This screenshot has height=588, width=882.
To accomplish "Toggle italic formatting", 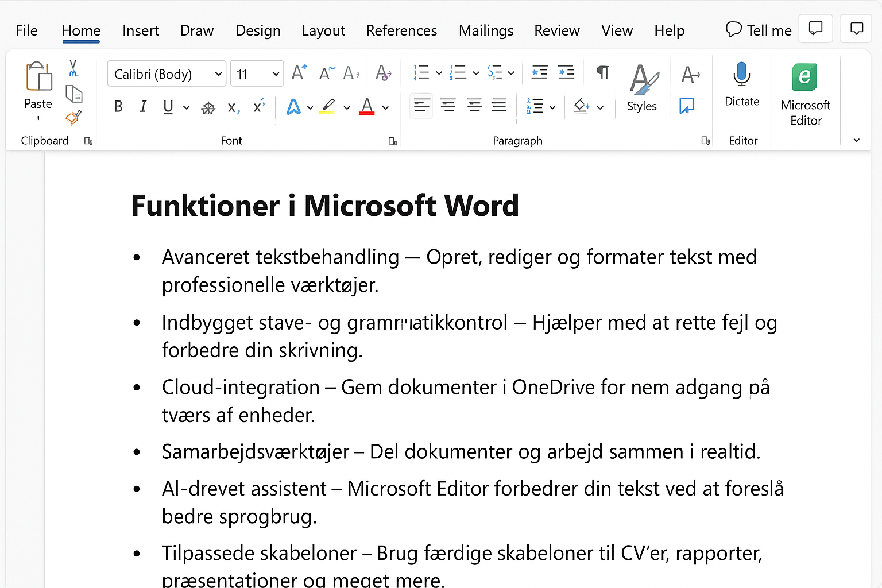I will pyautogui.click(x=143, y=107).
